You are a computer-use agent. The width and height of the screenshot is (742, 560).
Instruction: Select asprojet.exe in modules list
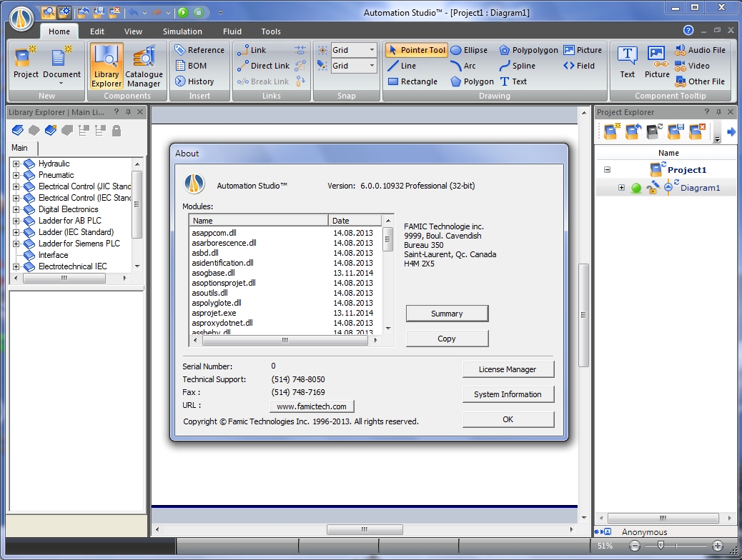coord(214,313)
